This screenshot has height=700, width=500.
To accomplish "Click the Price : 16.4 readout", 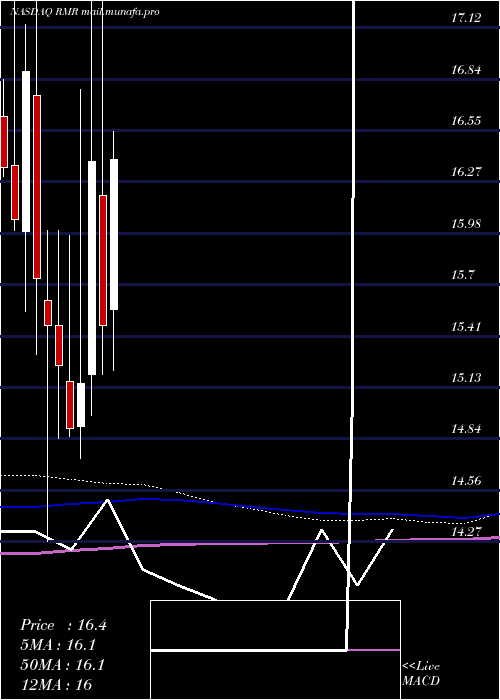I will (63, 625).
